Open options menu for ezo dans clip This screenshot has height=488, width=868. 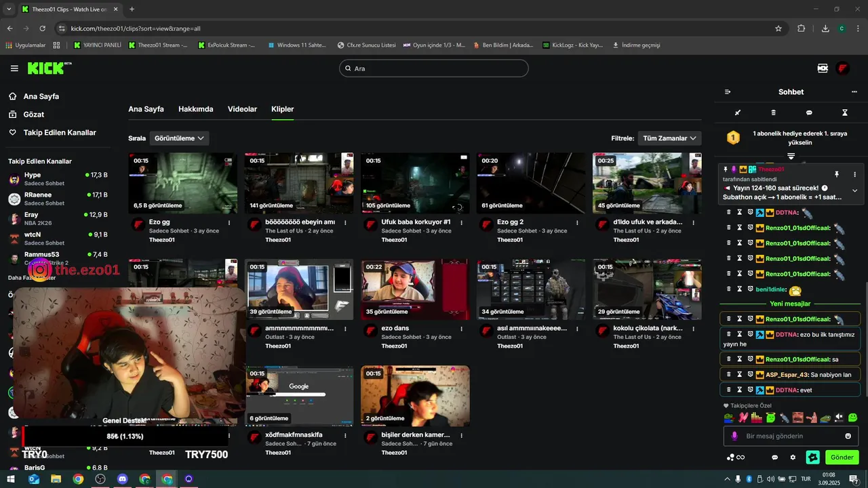pyautogui.click(x=461, y=329)
